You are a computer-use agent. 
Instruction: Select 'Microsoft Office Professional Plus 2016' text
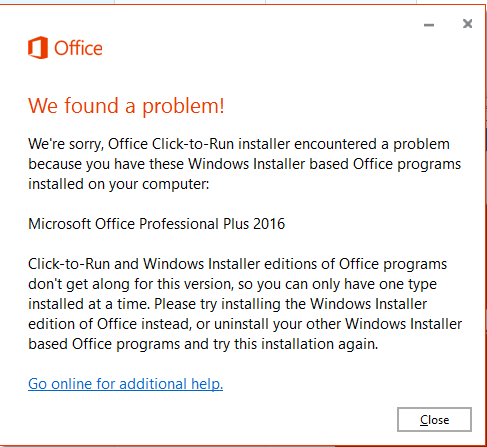pyautogui.click(x=156, y=224)
